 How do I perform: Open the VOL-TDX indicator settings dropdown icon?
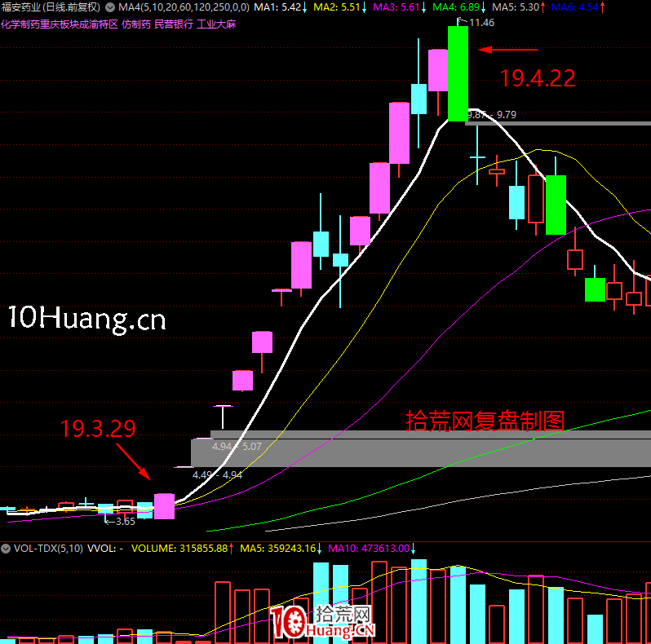[x=6, y=549]
